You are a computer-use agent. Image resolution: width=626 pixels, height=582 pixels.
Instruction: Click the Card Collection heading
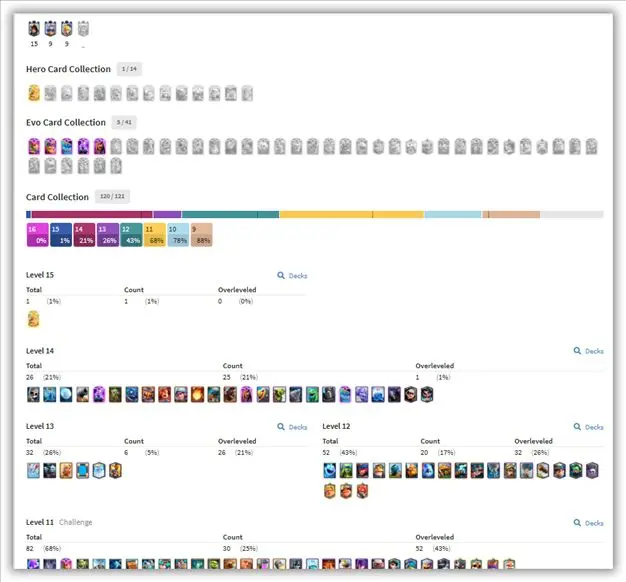point(57,197)
